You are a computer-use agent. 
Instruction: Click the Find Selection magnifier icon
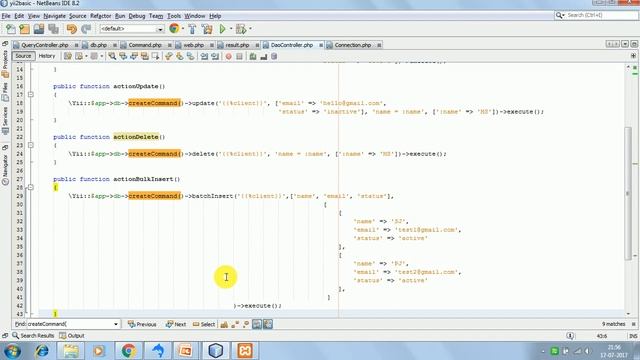coord(112,56)
